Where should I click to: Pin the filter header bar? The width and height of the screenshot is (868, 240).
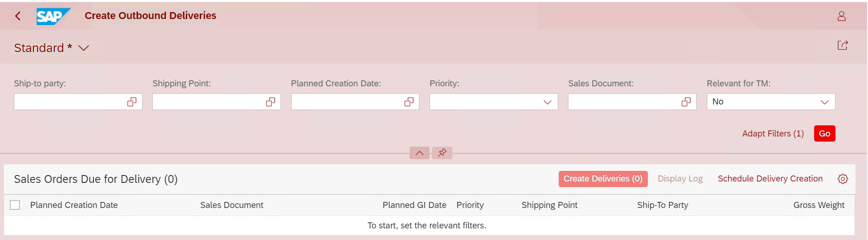click(442, 153)
